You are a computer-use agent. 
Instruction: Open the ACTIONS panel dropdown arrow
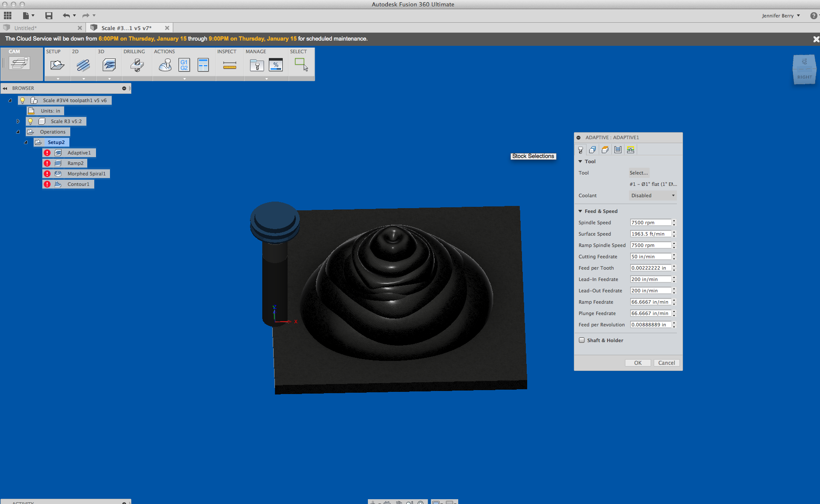tap(185, 79)
